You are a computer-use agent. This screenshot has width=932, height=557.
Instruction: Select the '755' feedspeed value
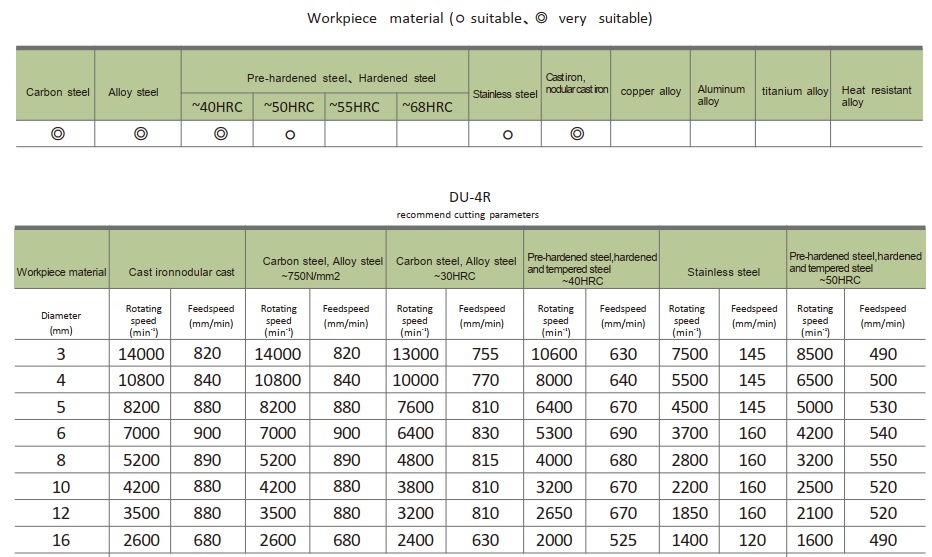(x=485, y=354)
